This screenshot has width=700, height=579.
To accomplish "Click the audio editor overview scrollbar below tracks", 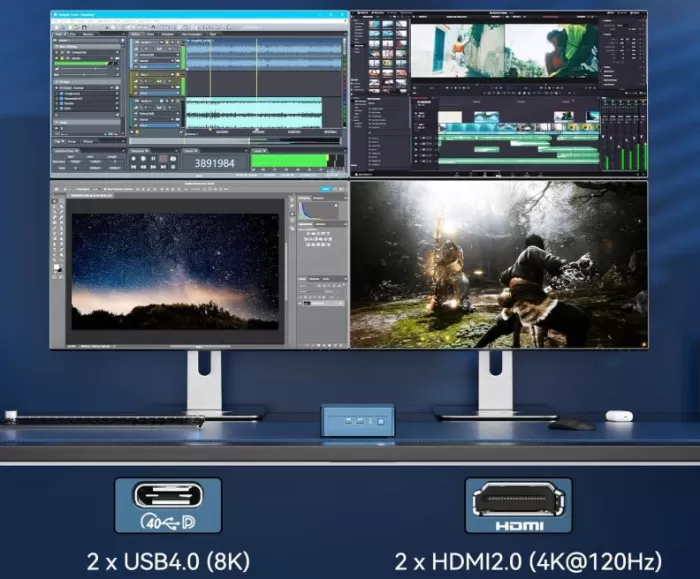I will point(235,141).
